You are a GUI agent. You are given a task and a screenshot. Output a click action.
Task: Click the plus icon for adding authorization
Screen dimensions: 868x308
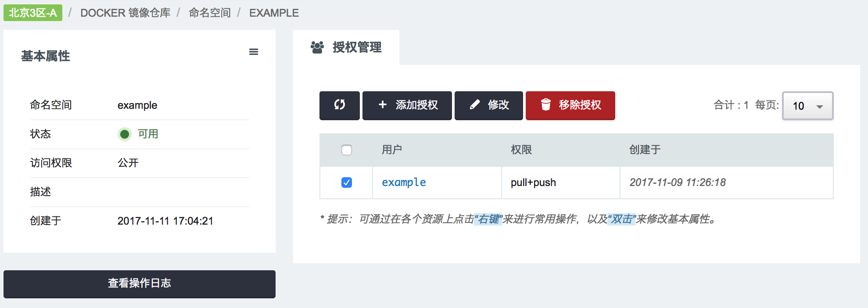[383, 105]
